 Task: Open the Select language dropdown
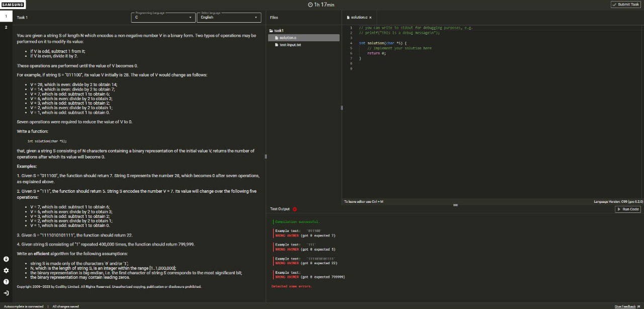tap(229, 17)
